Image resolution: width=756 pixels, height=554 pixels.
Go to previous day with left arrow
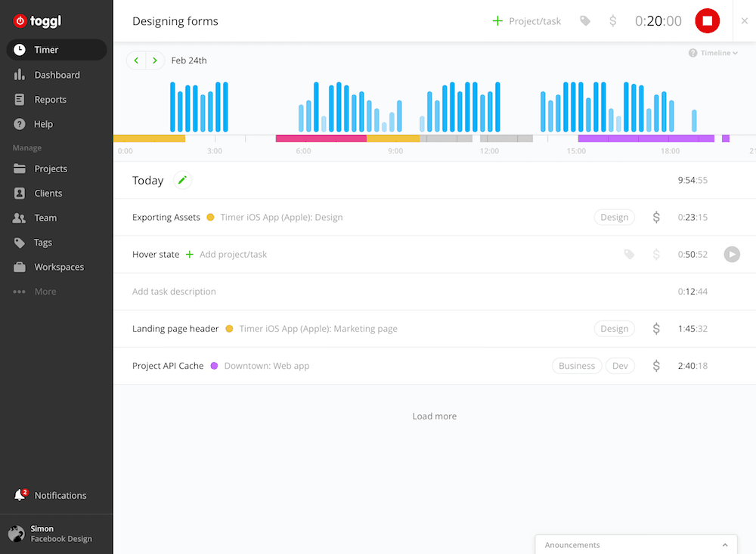point(136,60)
